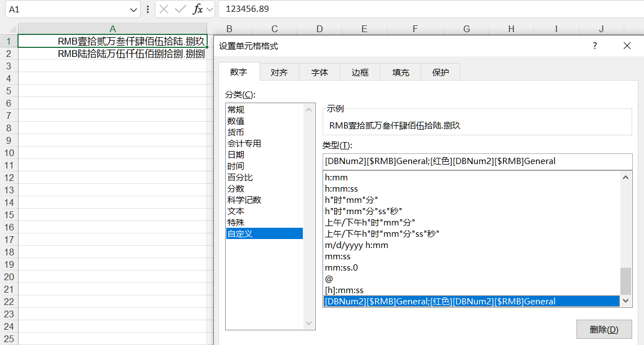Select cell A2 with RMB text

pos(113,54)
